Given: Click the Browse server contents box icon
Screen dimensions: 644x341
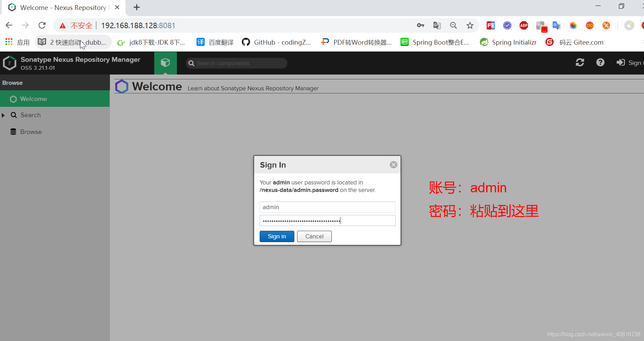Looking at the screenshot, I should [x=165, y=63].
